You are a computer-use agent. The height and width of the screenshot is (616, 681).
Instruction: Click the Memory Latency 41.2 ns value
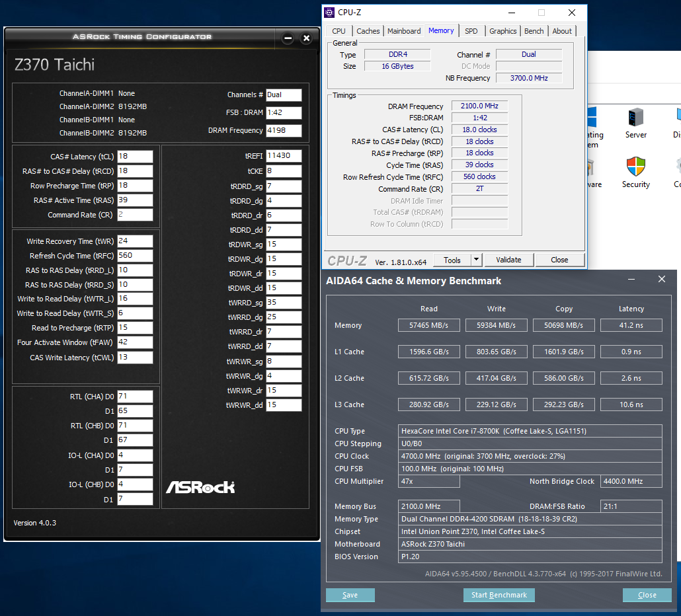[x=631, y=325]
